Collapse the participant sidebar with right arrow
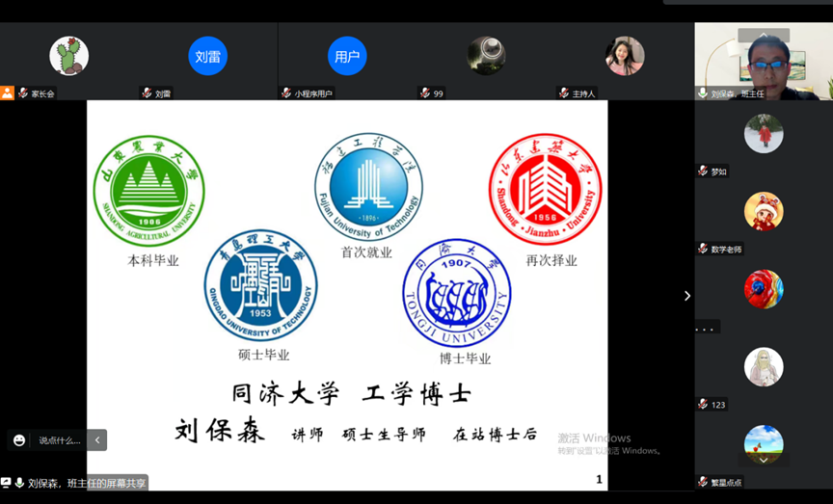Screen dimensions: 833x504 [x=686, y=296]
